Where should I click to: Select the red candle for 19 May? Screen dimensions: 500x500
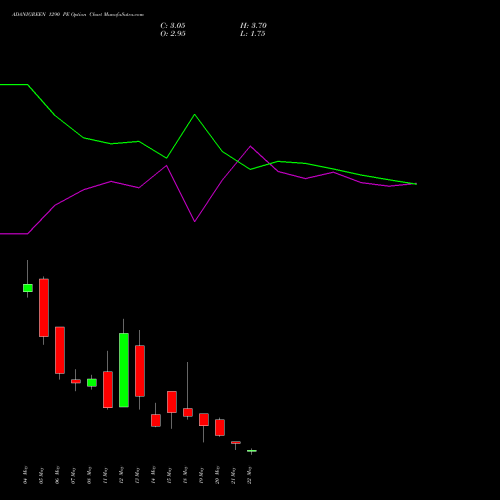point(204,420)
